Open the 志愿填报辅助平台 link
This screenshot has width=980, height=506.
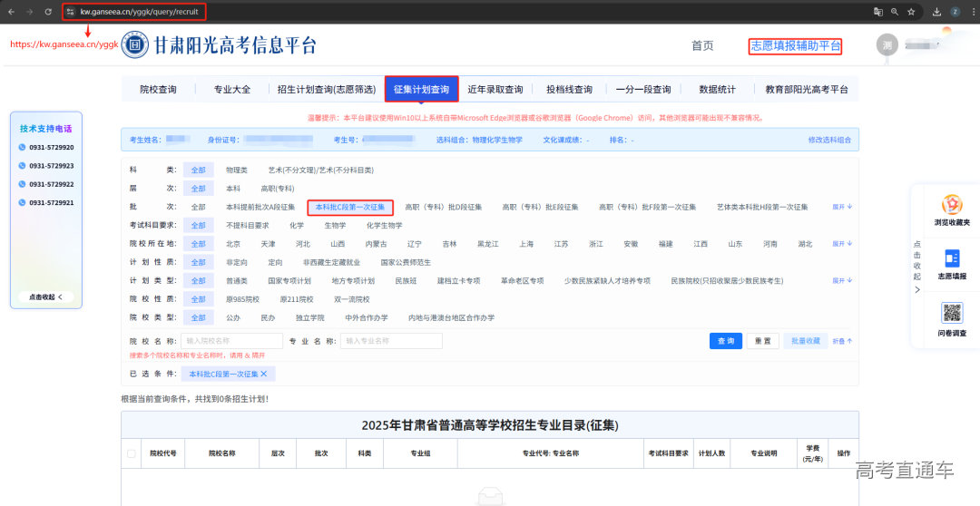(x=795, y=46)
